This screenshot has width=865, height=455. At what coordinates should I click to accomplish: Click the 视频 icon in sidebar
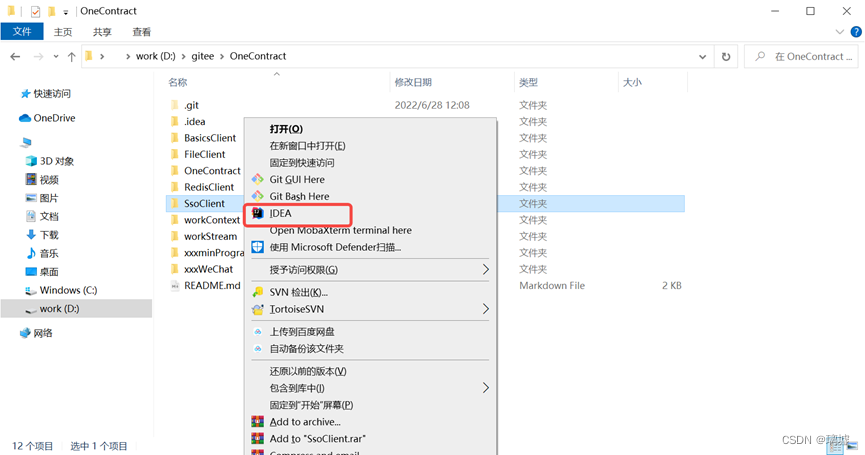click(x=31, y=179)
